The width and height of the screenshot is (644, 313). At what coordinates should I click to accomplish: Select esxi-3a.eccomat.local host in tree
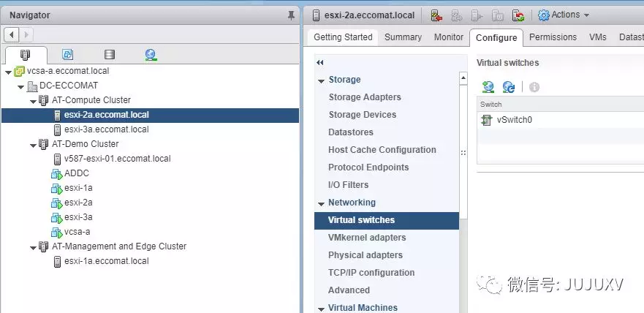pos(106,129)
